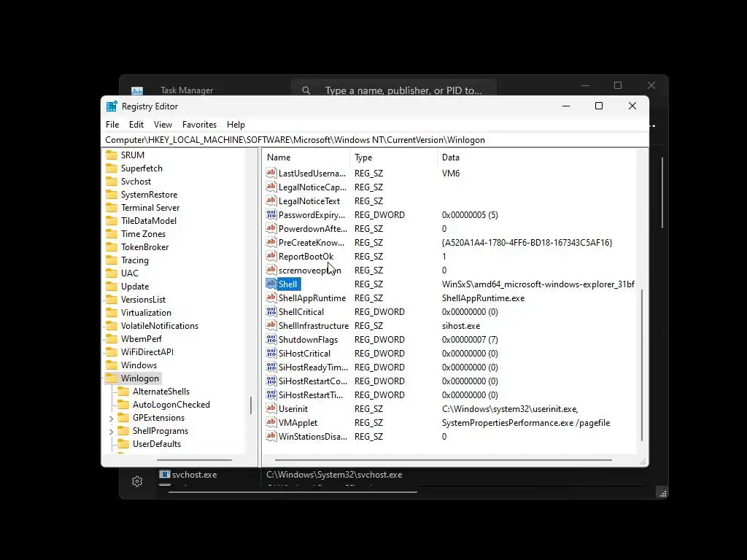Open the File menu in Registry Editor
The width and height of the screenshot is (747, 560).
[x=112, y=124]
